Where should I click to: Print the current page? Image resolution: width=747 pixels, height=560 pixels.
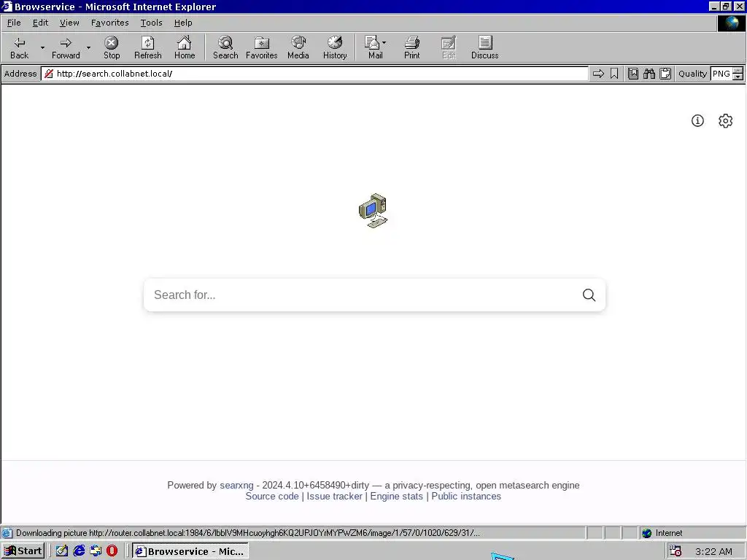pyautogui.click(x=412, y=47)
